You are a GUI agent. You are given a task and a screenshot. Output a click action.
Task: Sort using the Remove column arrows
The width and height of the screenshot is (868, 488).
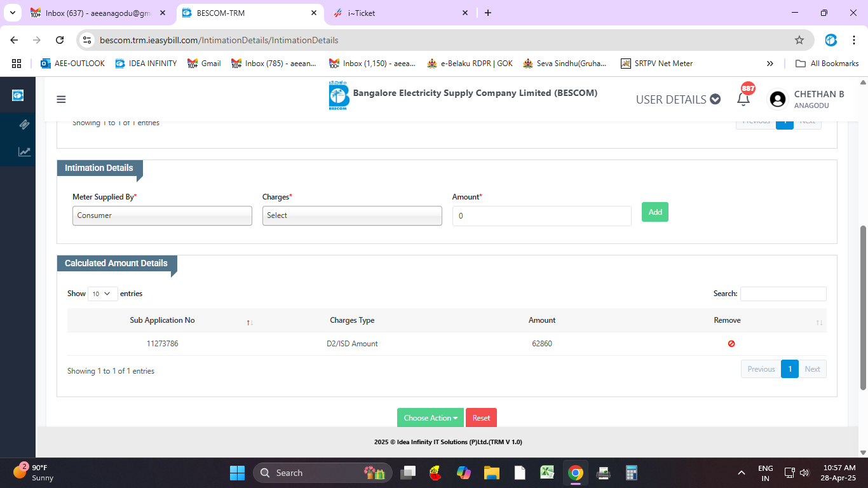click(x=819, y=323)
